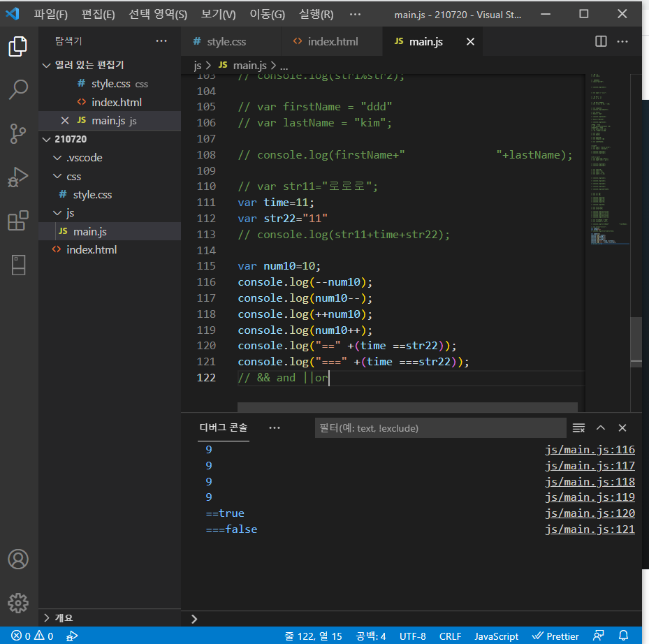Close the debug console panel

coord(622,427)
